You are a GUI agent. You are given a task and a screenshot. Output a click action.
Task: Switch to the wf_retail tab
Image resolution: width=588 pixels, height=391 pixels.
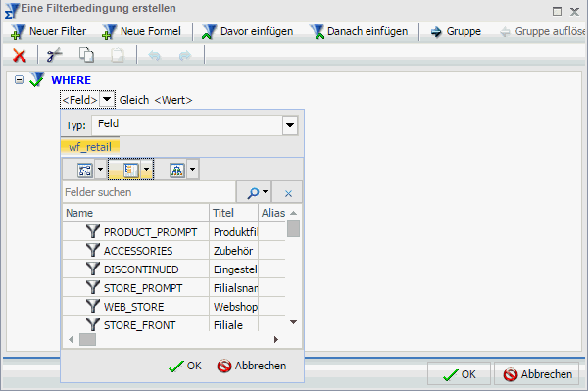pyautogui.click(x=90, y=147)
